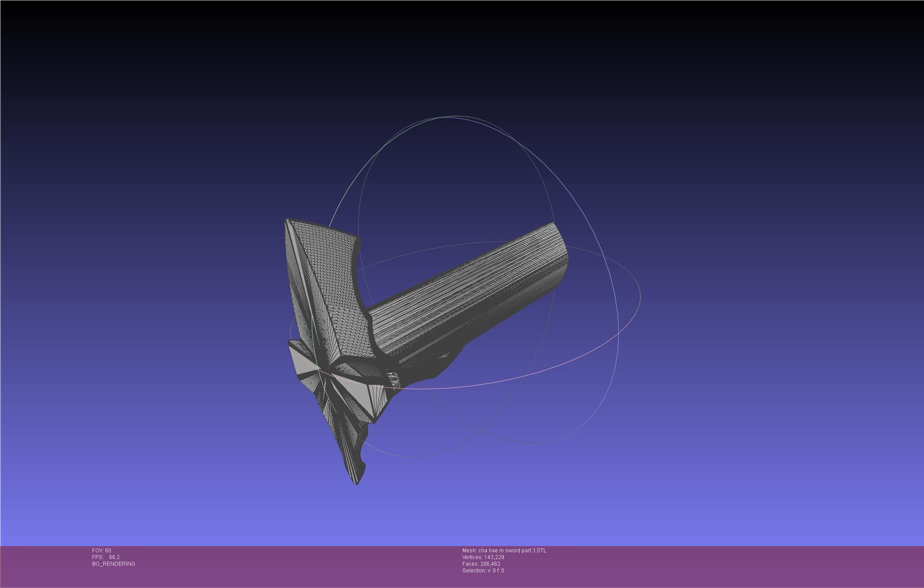924x588 pixels.
Task: Click the sword handle mesh in viewport
Action: (x=467, y=290)
